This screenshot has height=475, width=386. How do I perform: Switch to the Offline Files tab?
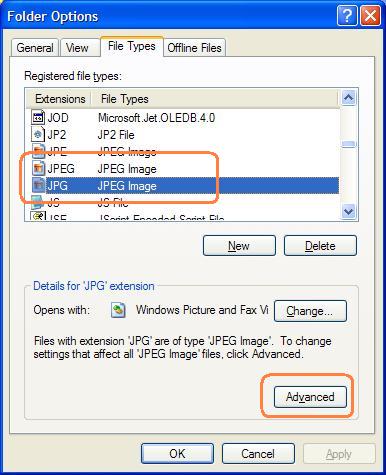[x=194, y=48]
